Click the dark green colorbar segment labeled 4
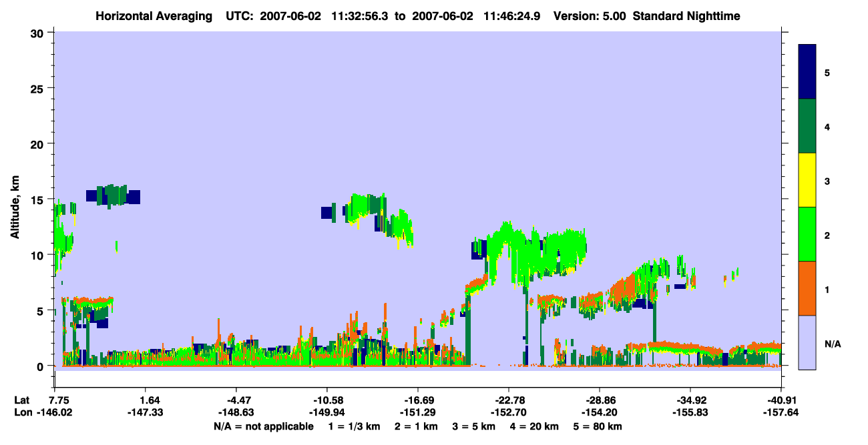Image resolution: width=868 pixels, height=445 pixels. (x=807, y=126)
